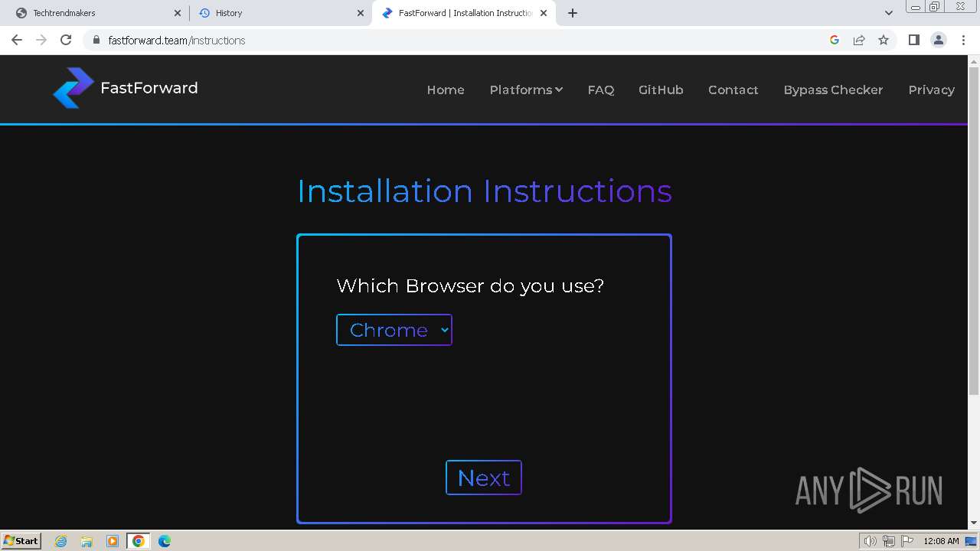
Task: Click the browser forward arrow
Action: tap(41, 40)
